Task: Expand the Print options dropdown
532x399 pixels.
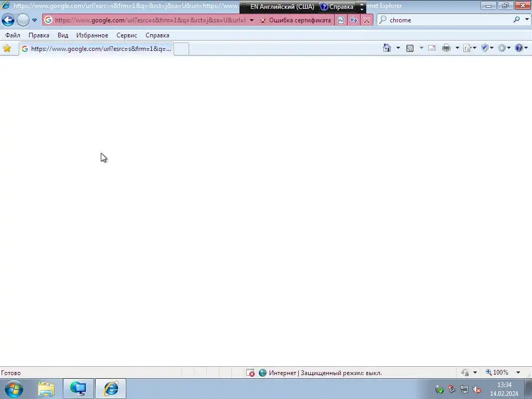Action: [x=457, y=48]
